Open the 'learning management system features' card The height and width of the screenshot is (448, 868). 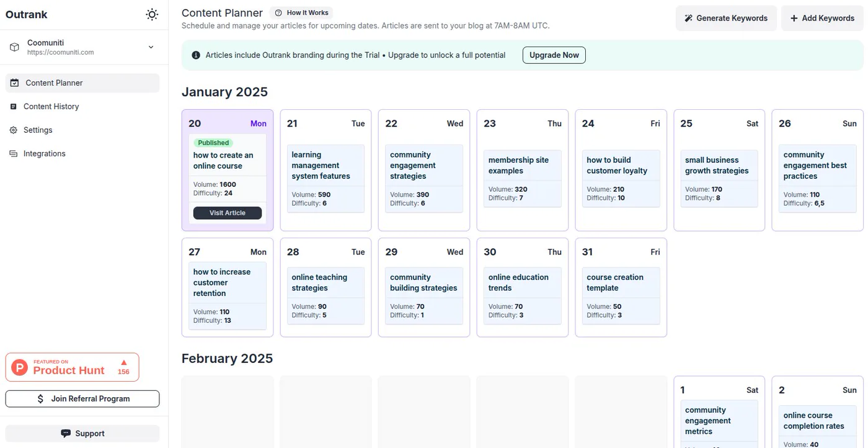pyautogui.click(x=325, y=179)
